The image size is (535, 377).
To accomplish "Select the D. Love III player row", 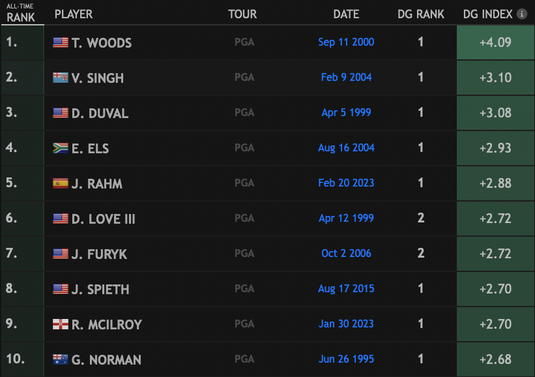I will point(268,218).
